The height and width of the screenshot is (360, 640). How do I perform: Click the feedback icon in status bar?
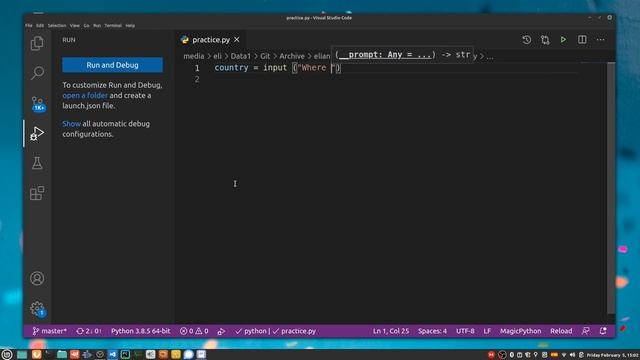click(x=585, y=331)
